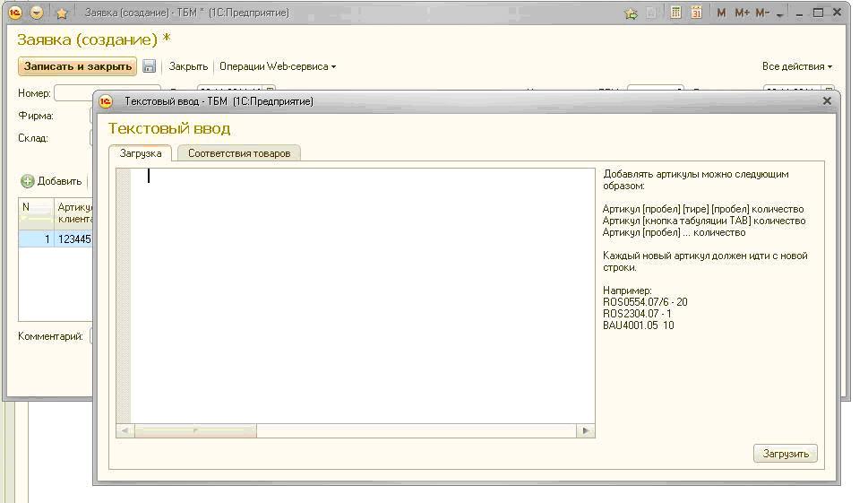Click the Артикул клиента column header

point(74,213)
